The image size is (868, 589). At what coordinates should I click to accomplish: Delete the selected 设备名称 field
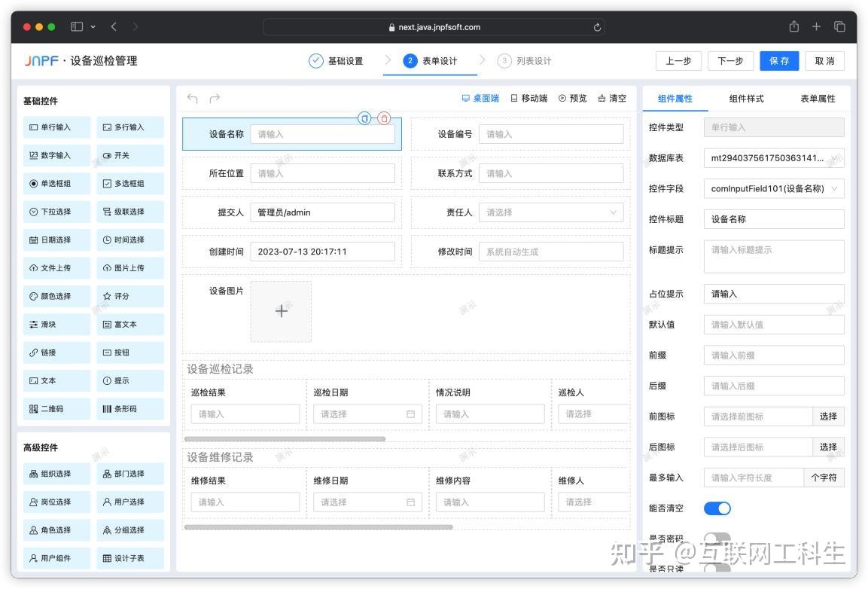click(384, 118)
